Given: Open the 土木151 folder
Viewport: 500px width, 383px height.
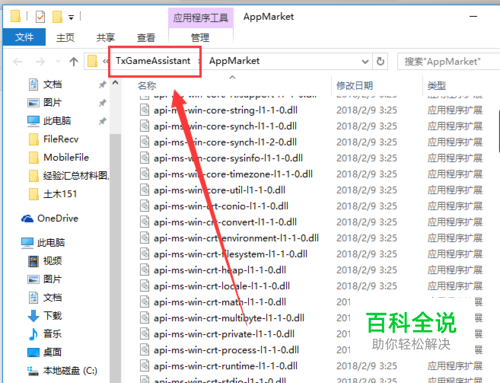Looking at the screenshot, I should (x=60, y=194).
